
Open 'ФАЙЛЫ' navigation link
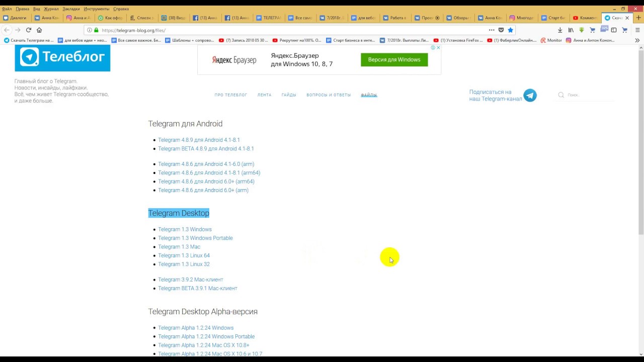point(369,95)
